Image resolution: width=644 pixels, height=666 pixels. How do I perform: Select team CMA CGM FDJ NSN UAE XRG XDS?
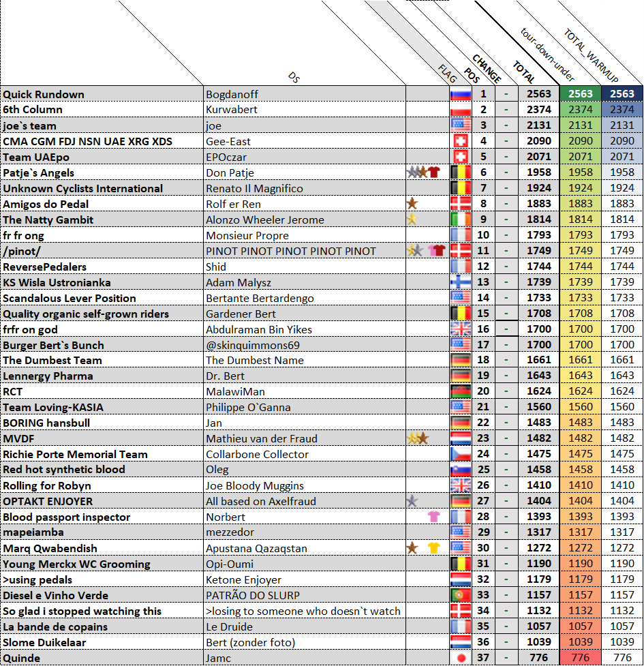point(87,141)
